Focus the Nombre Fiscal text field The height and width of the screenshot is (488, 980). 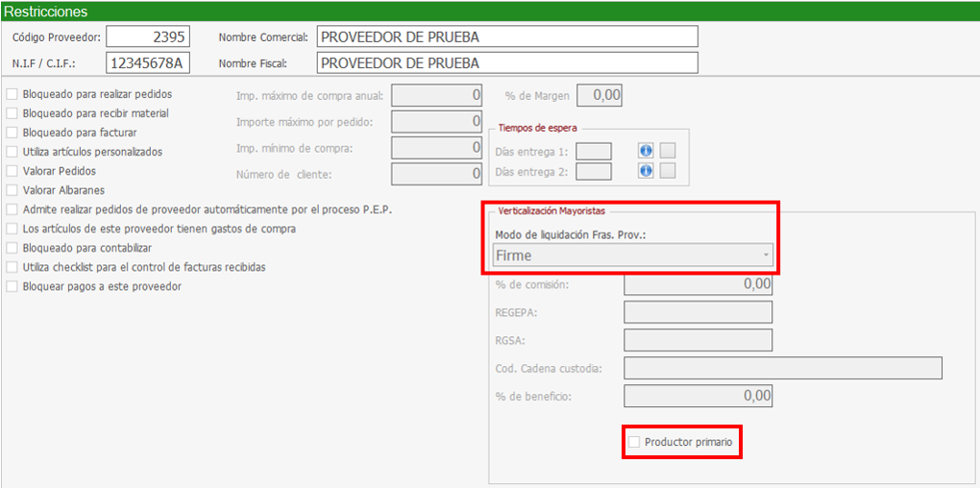(x=506, y=63)
